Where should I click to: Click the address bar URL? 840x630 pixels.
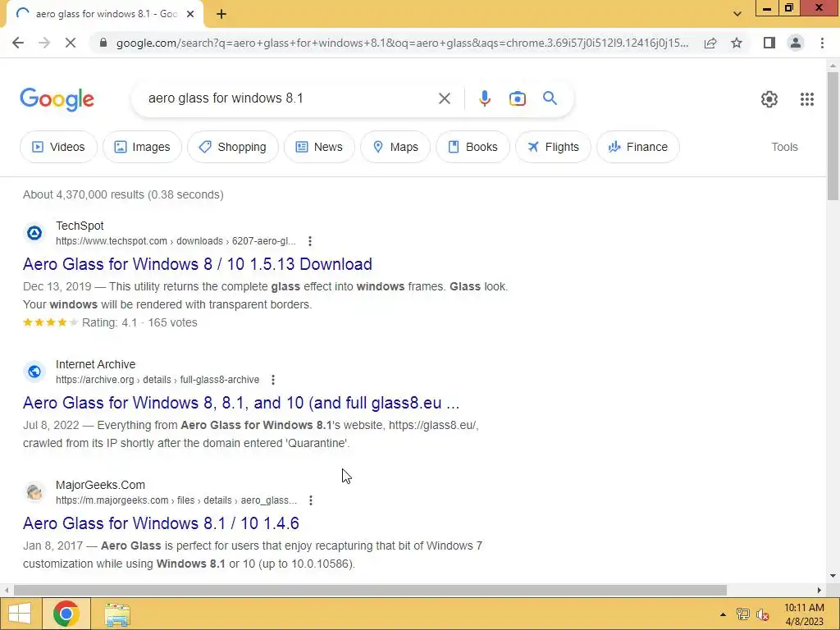402,43
